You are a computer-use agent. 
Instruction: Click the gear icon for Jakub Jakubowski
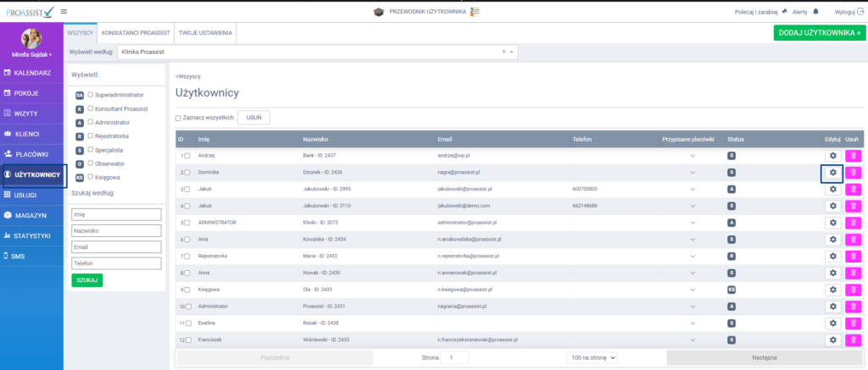pyautogui.click(x=832, y=189)
